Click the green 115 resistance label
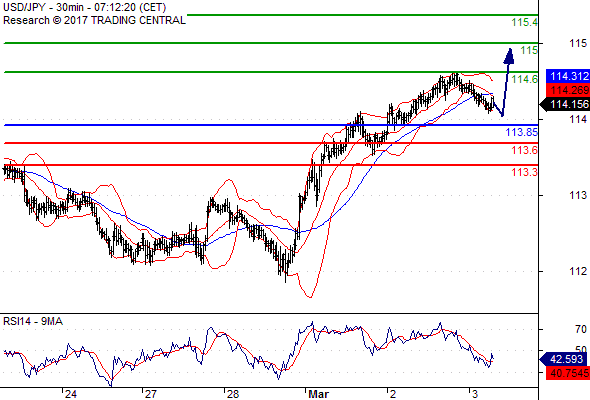The image size is (590, 400). click(529, 50)
